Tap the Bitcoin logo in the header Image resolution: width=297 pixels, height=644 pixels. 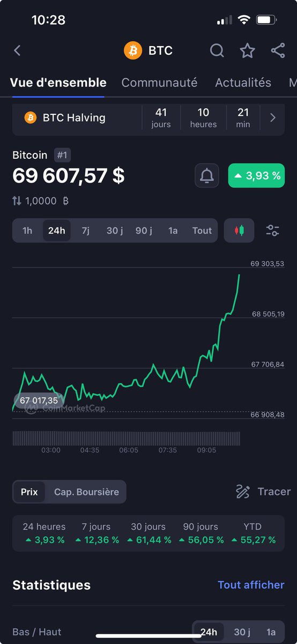(132, 50)
